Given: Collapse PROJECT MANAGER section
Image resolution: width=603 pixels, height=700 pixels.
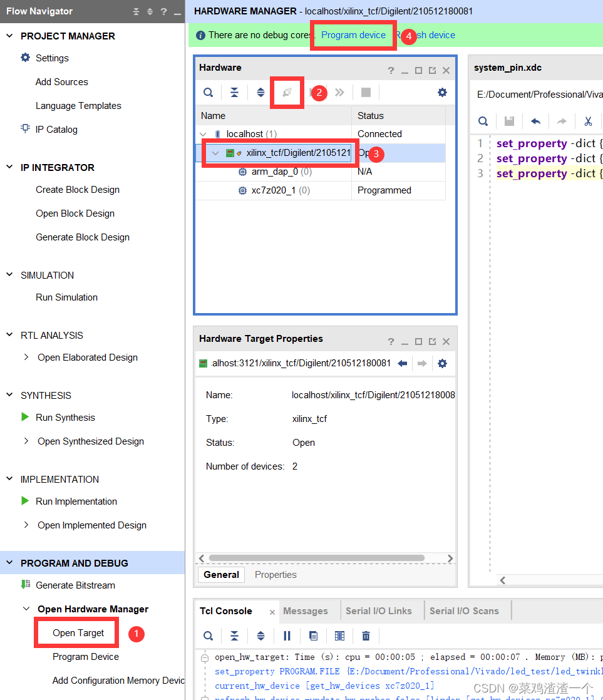Looking at the screenshot, I should pos(9,35).
